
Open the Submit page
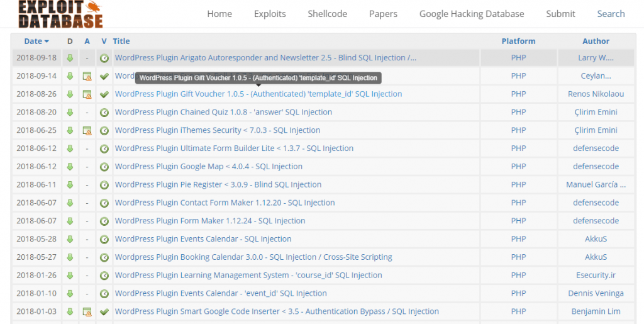tap(560, 14)
